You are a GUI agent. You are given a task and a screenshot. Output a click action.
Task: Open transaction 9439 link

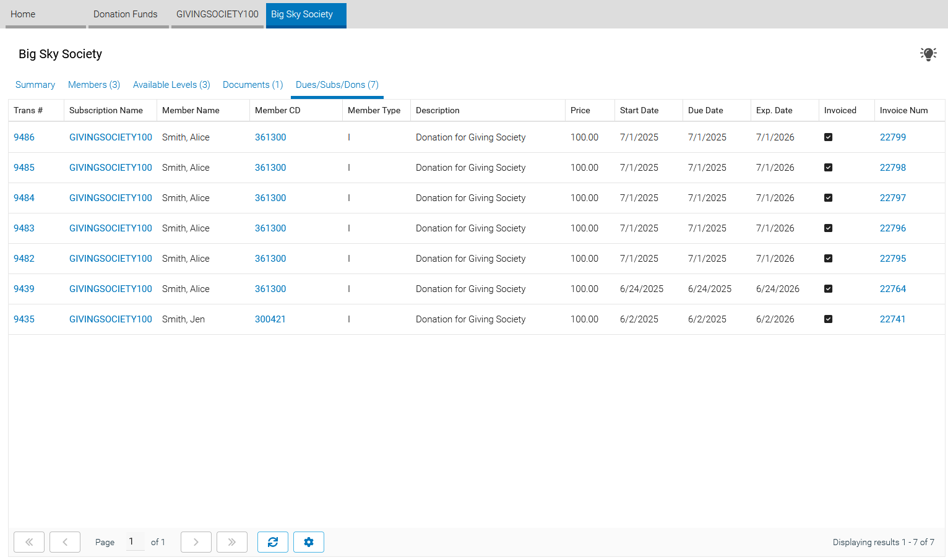coord(24,289)
